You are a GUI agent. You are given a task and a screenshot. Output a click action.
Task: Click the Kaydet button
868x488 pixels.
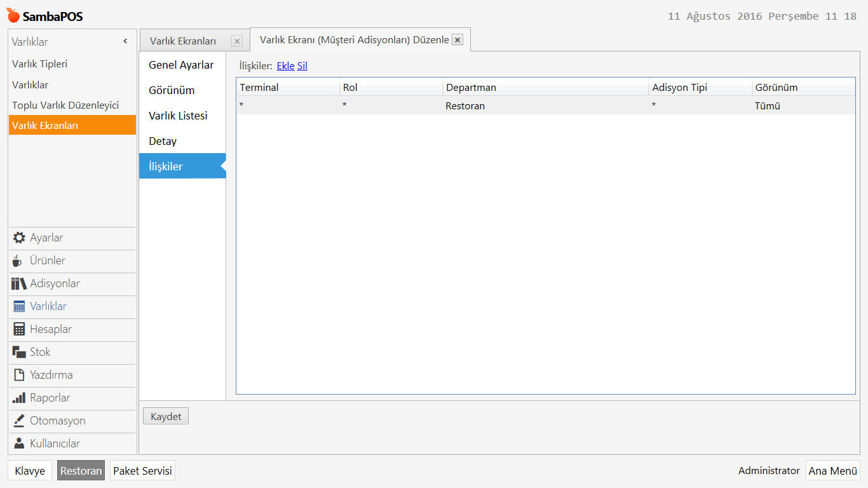pos(166,417)
